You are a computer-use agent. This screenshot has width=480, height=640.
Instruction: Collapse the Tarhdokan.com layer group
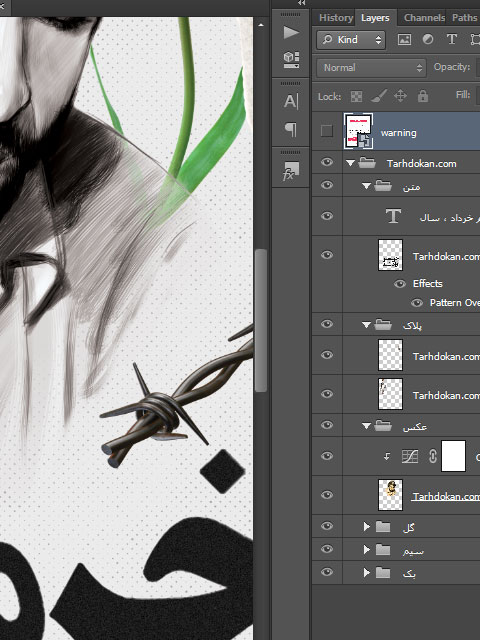pos(350,163)
